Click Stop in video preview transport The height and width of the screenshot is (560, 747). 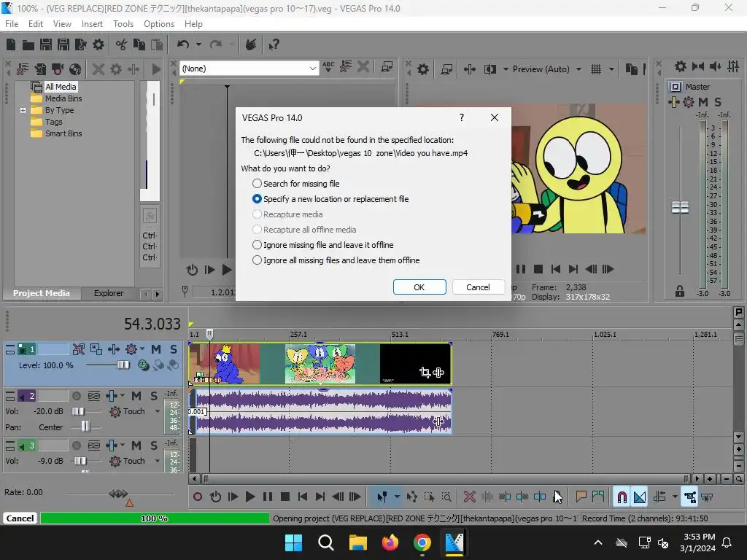point(538,269)
